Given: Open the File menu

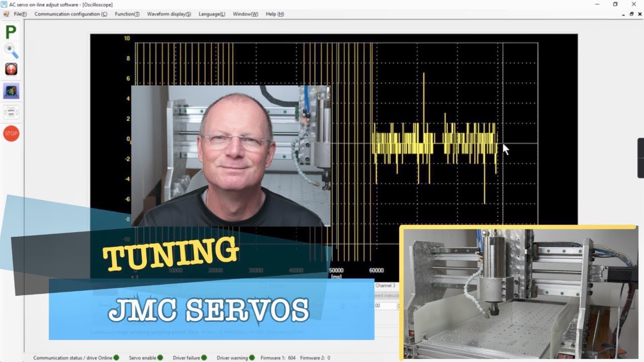Looking at the screenshot, I should tap(20, 14).
